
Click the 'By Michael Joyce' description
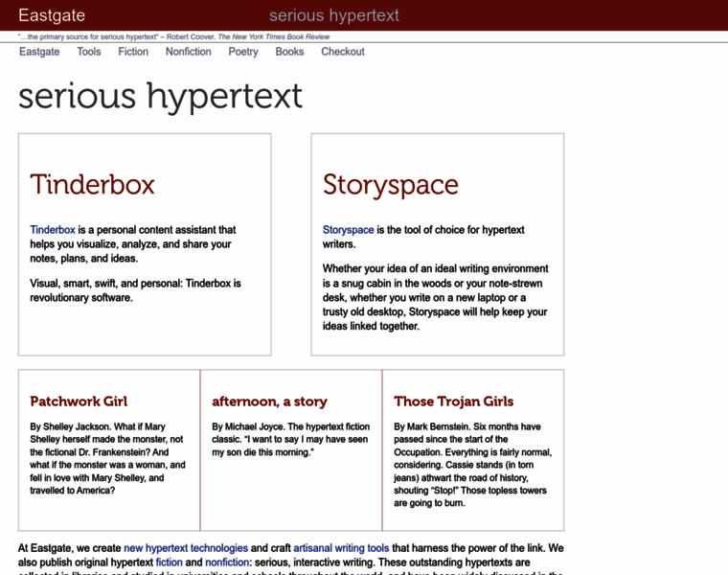(290, 439)
